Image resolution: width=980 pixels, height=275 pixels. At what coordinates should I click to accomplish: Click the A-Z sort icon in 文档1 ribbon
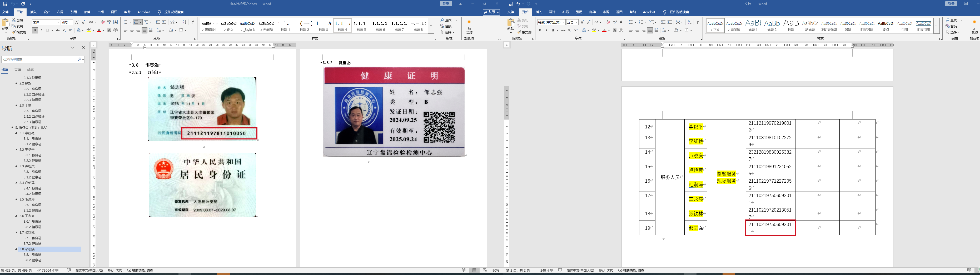[690, 22]
